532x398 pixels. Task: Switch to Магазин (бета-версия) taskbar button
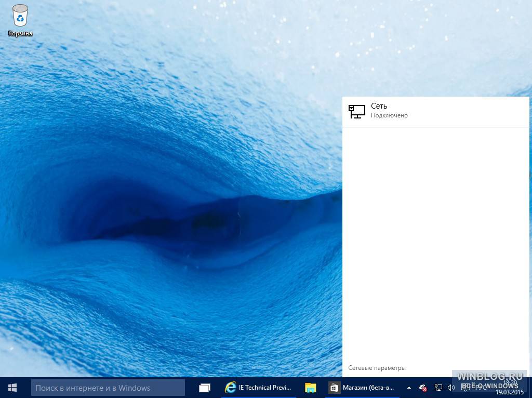coord(362,388)
